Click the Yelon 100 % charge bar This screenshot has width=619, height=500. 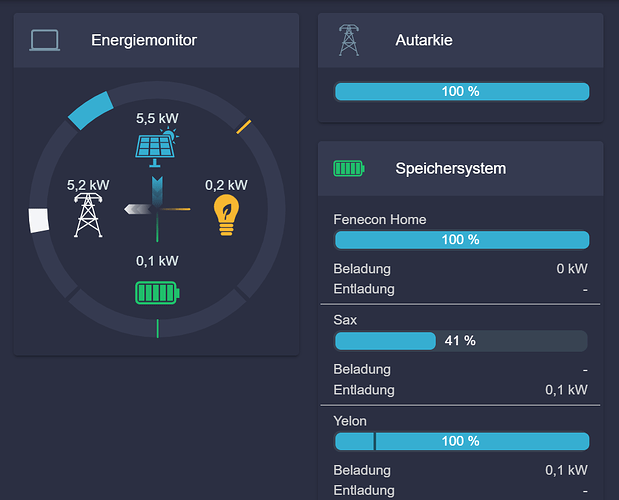(x=461, y=441)
